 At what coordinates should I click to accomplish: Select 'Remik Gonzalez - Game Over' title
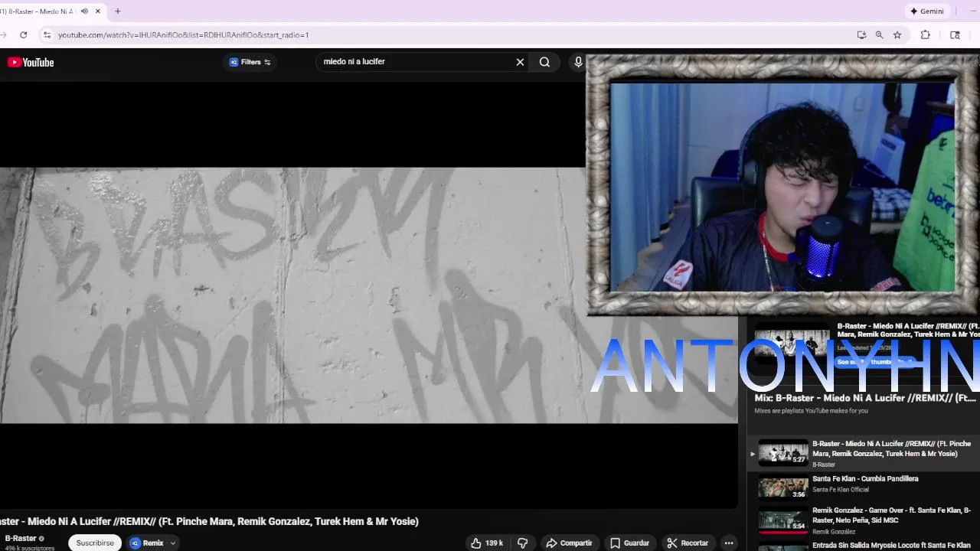pyautogui.click(x=891, y=514)
